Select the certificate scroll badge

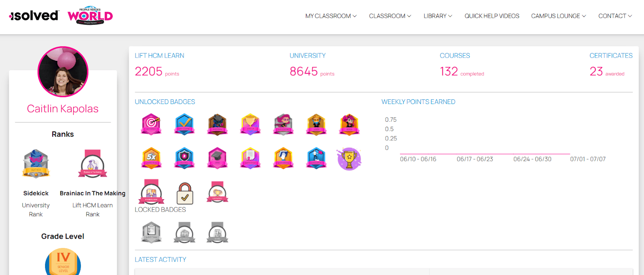tap(250, 158)
